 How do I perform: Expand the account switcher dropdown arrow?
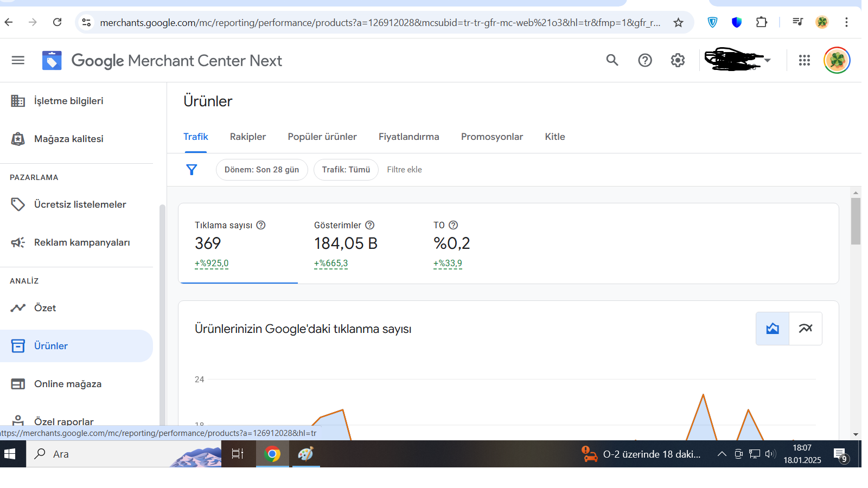click(768, 60)
